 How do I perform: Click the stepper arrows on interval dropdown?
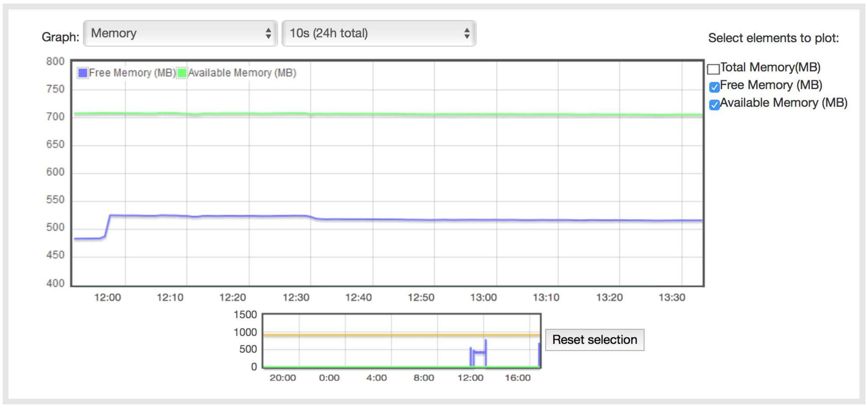467,33
